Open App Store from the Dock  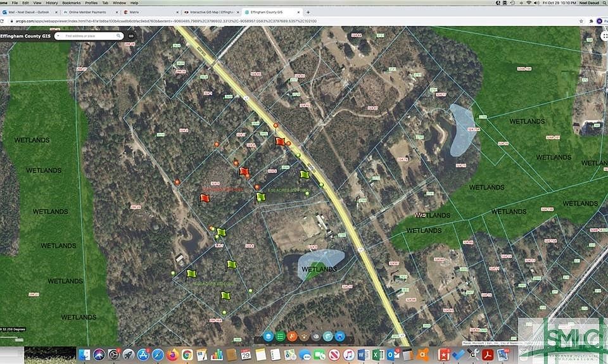click(x=143, y=355)
